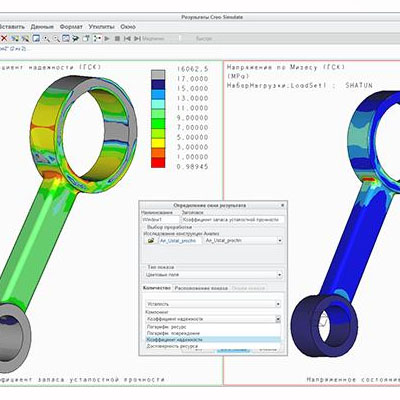
Task: Choose Логарифм. повреждение from the list
Action: tap(213, 333)
